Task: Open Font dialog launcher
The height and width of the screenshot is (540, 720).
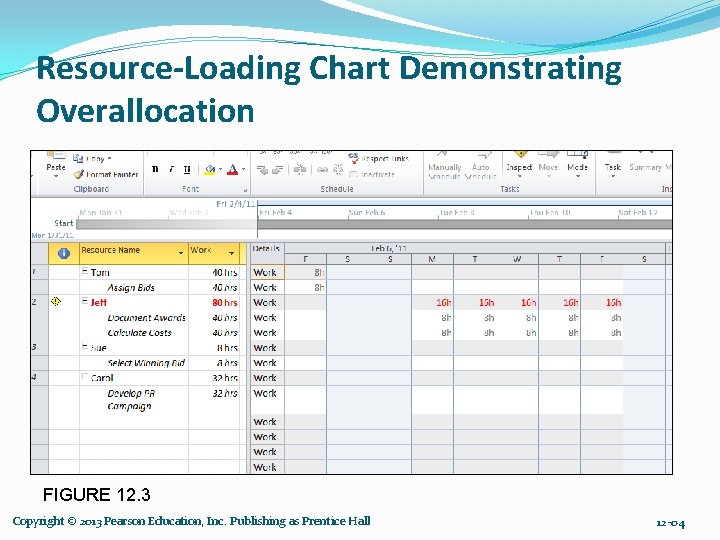Action: click(246, 190)
